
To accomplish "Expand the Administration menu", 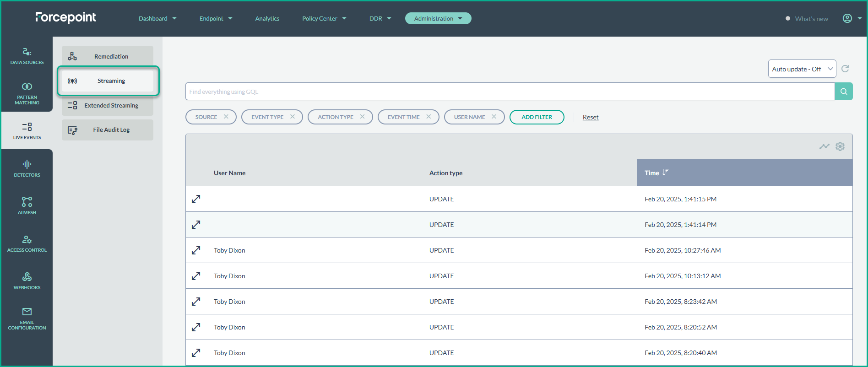I will [x=438, y=18].
